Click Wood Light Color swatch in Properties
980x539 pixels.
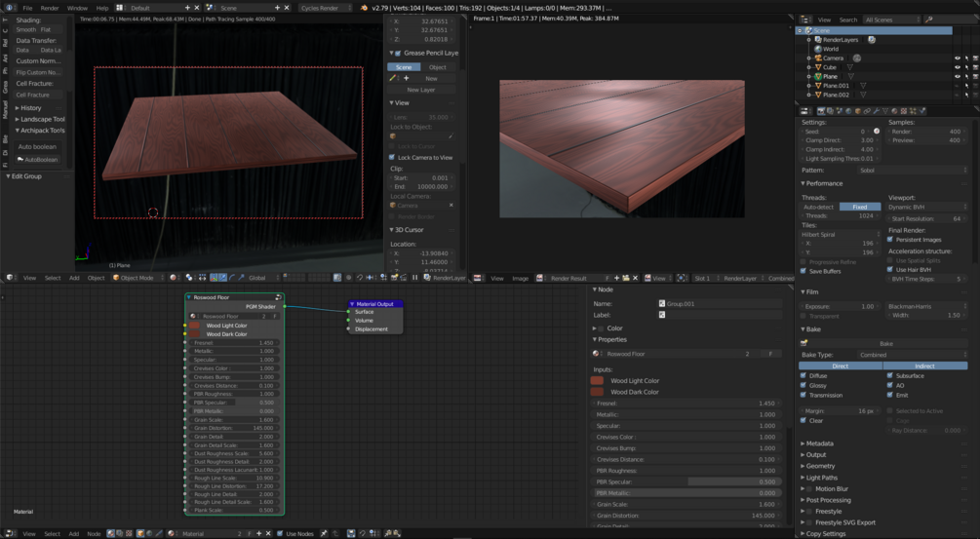[597, 381]
